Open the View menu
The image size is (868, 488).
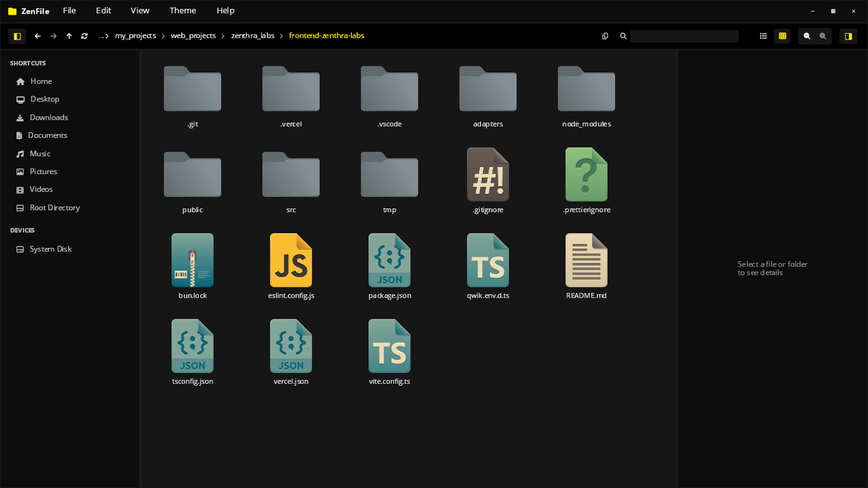pos(140,11)
